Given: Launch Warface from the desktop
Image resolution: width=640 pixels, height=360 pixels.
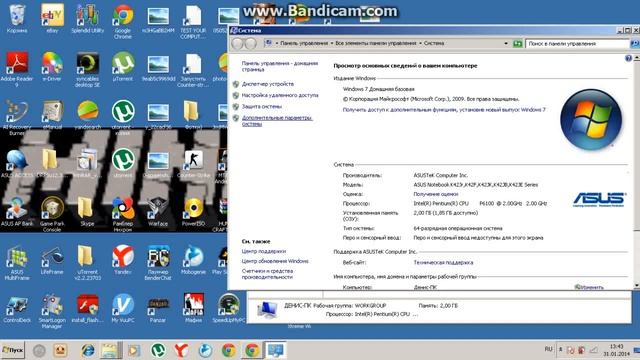Looking at the screenshot, I should click(158, 211).
